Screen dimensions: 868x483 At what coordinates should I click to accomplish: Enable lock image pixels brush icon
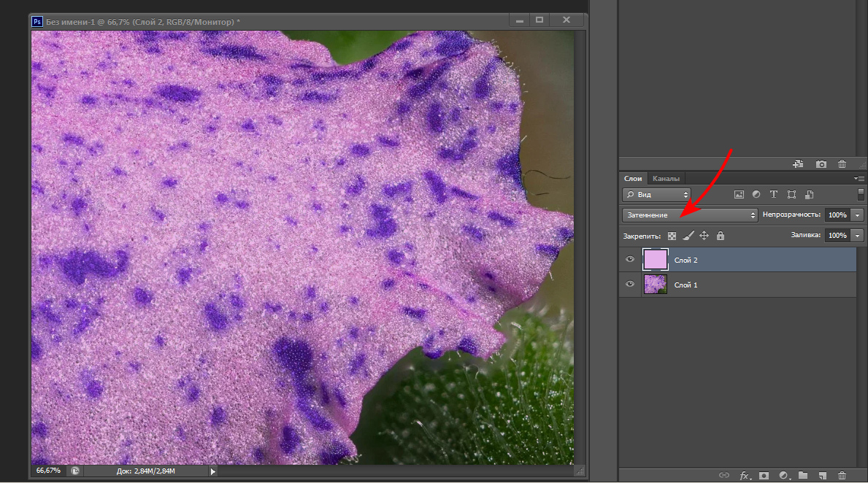(688, 236)
